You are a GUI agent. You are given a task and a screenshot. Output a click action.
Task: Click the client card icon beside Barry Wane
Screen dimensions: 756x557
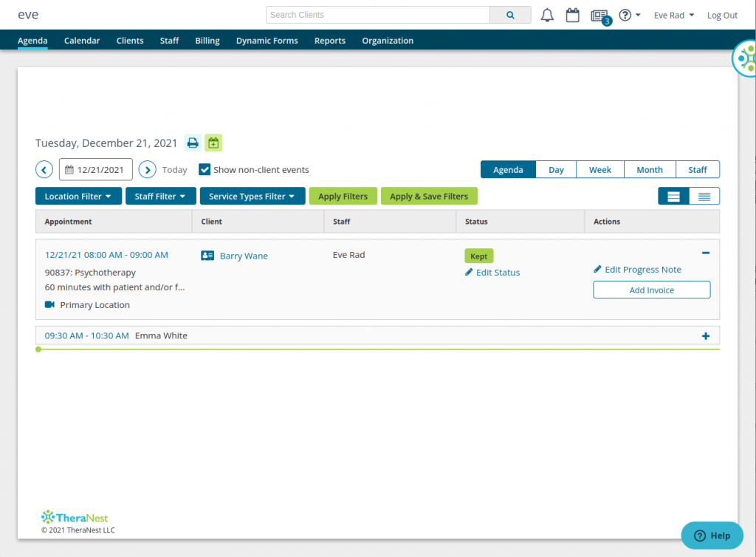[207, 256]
